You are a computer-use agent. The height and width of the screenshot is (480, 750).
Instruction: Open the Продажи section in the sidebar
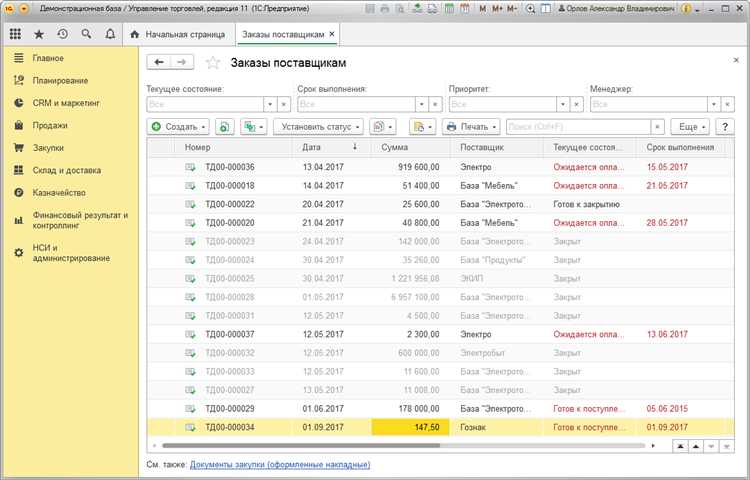pyautogui.click(x=49, y=125)
